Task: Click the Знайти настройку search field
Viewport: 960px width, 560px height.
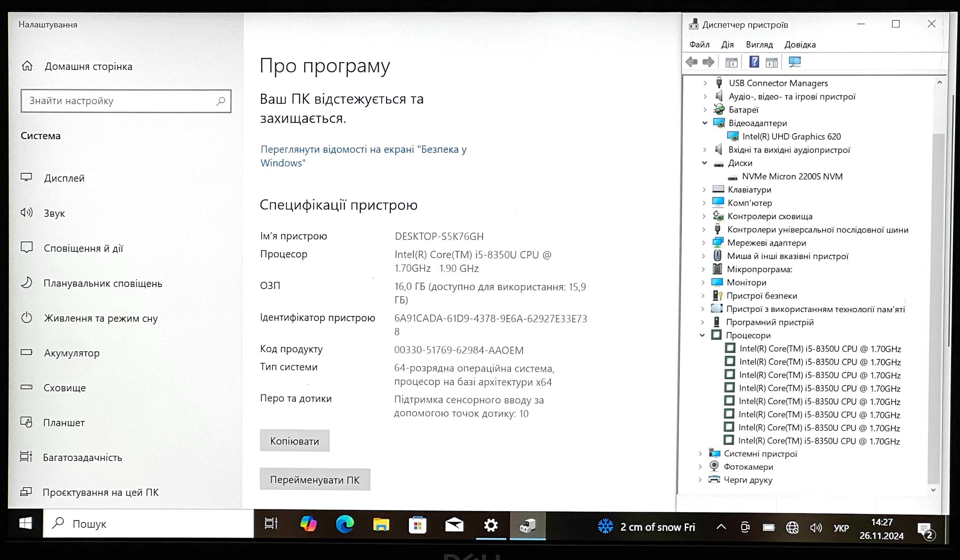Action: click(126, 101)
